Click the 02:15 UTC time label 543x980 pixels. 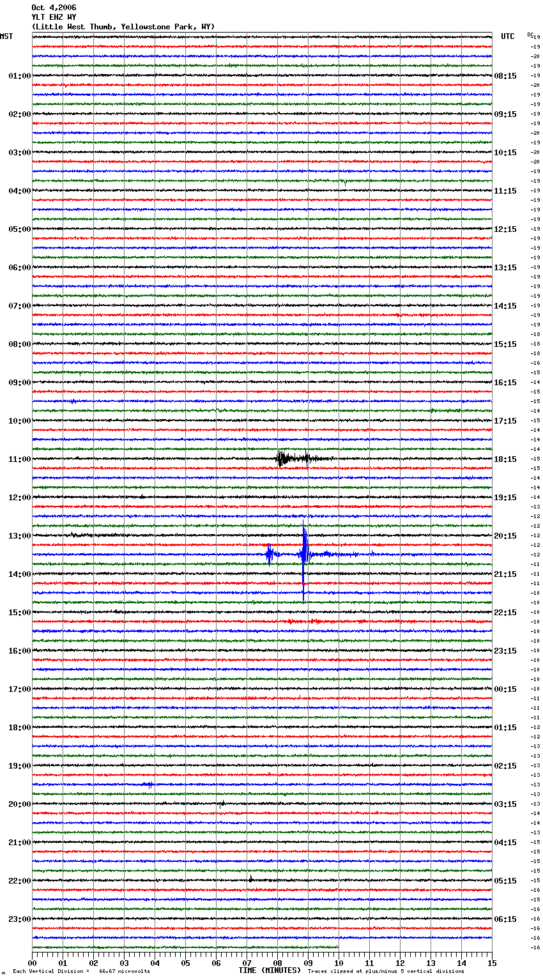(505, 766)
